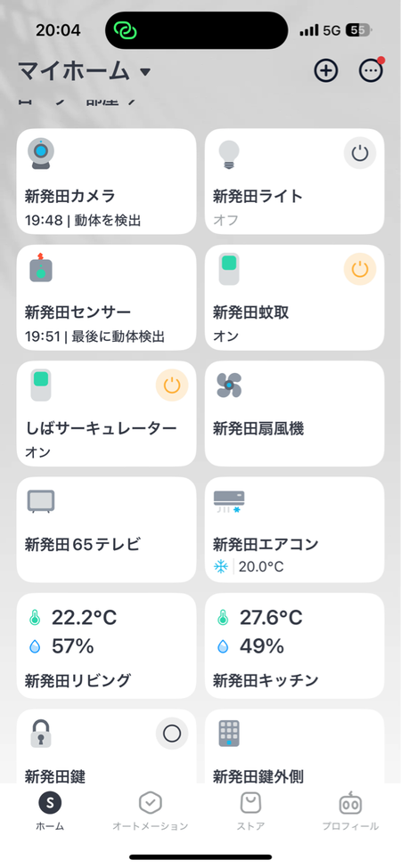Open the 新発田リビング temperature card
Viewport: 401px width, 868px height.
(x=106, y=645)
